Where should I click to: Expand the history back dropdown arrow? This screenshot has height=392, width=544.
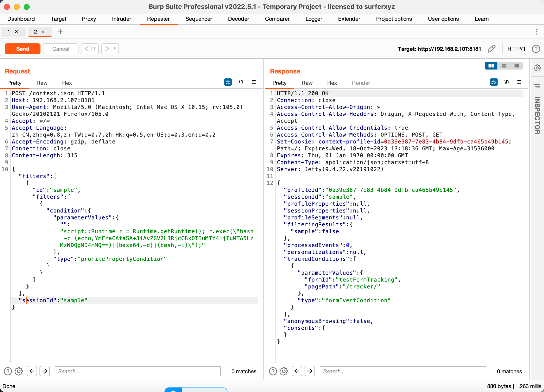(95, 49)
